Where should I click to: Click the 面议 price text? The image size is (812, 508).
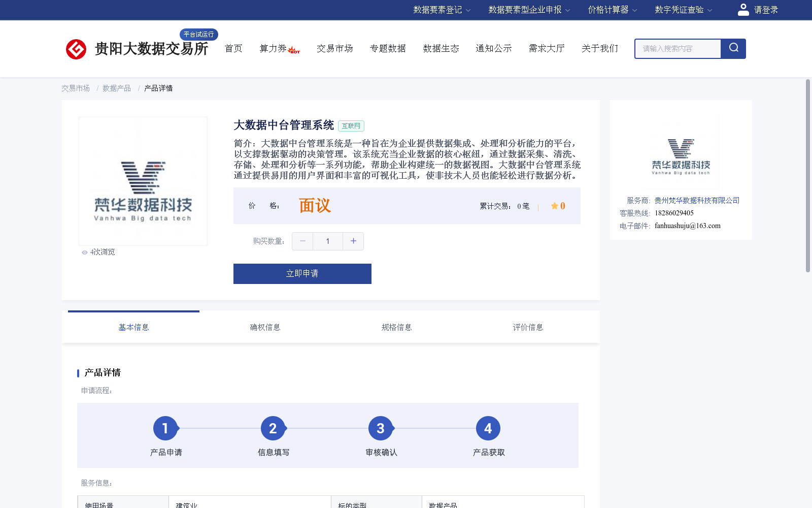coord(315,206)
